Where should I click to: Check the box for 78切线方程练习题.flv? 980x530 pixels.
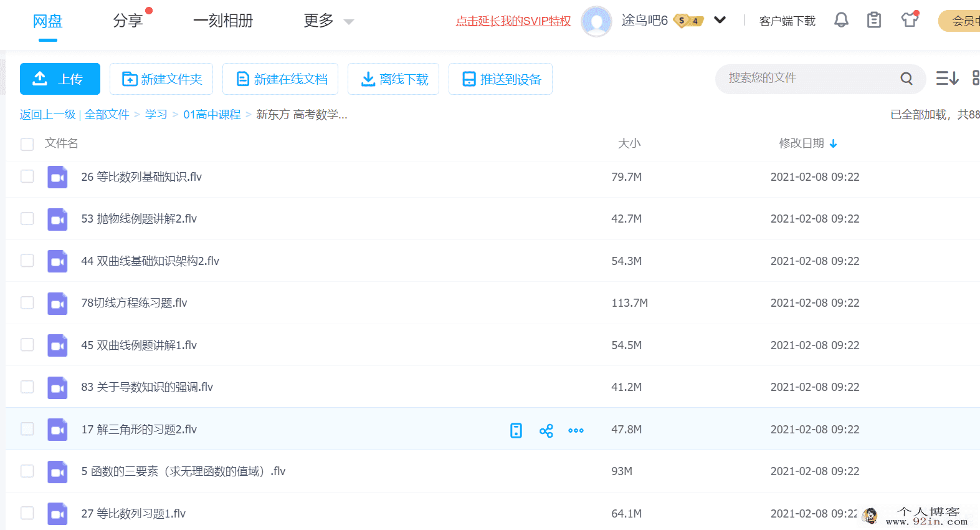[x=27, y=302]
